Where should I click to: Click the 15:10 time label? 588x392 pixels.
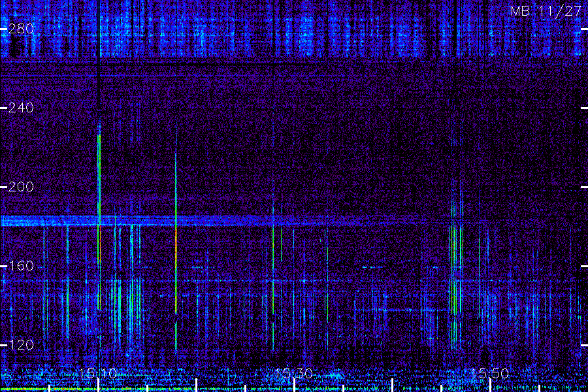(x=98, y=373)
